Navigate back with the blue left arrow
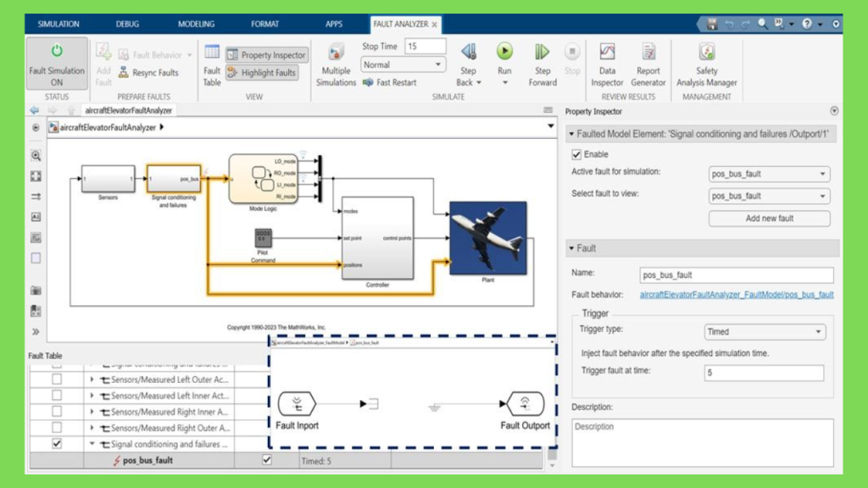Screen dimensions: 868x488 (34, 110)
